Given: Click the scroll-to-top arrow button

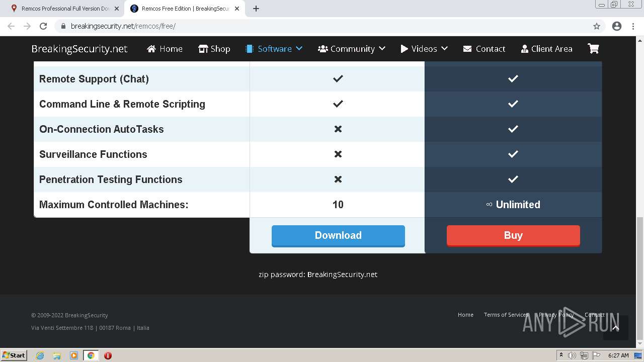Looking at the screenshot, I should (x=615, y=328).
